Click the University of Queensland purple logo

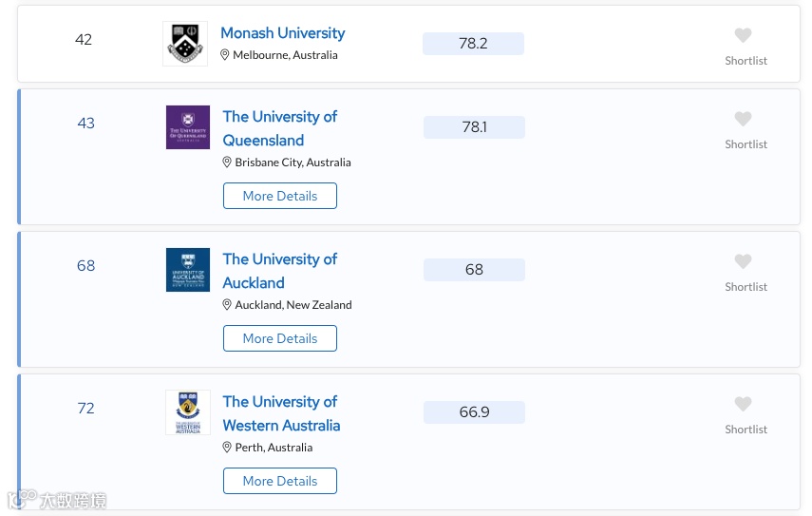pos(187,127)
